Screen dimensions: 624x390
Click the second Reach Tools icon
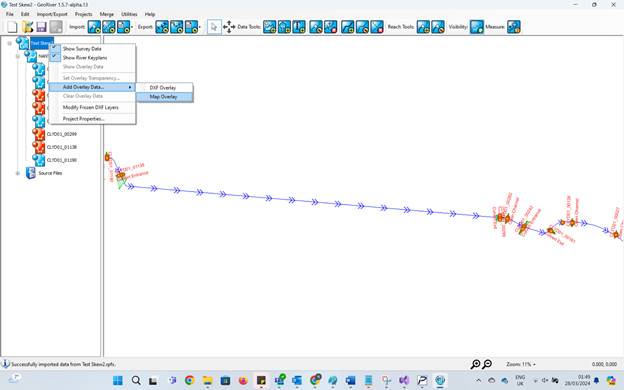tap(438, 27)
